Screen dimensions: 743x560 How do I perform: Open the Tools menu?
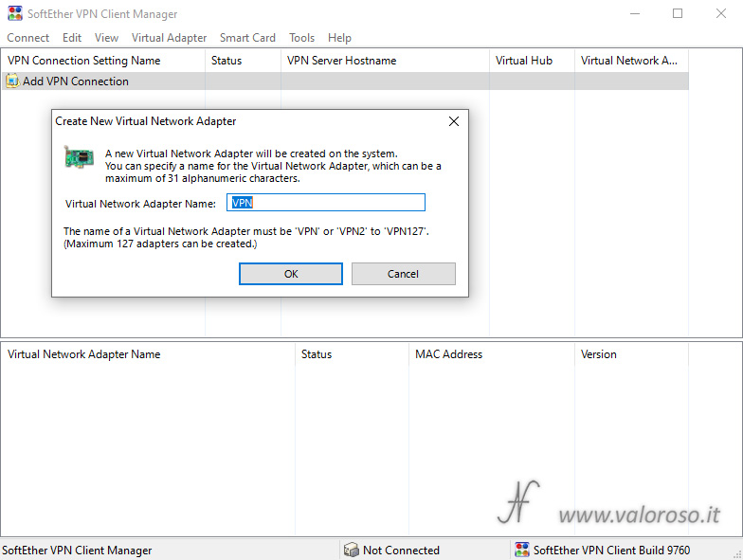click(301, 38)
